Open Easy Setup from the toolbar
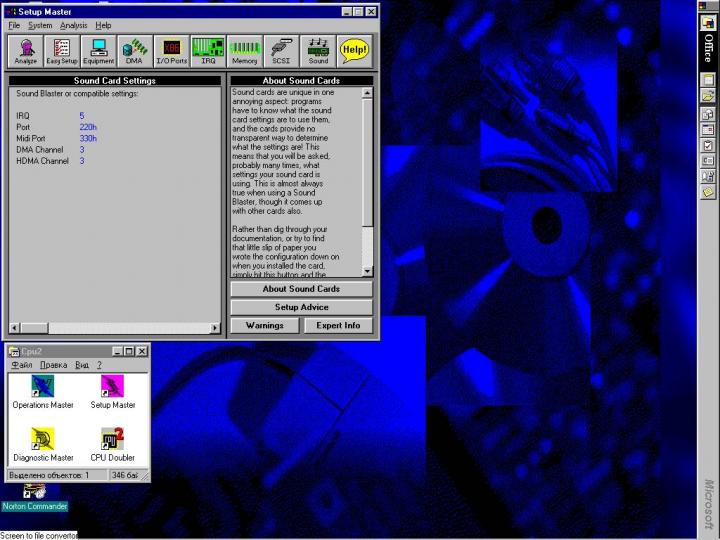 pyautogui.click(x=62, y=51)
